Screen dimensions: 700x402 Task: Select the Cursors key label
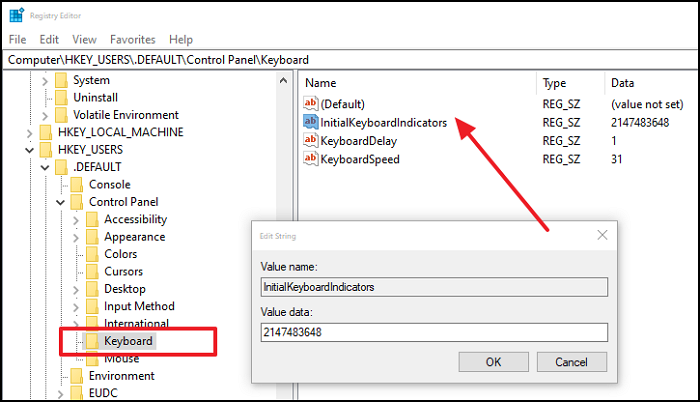coord(124,272)
